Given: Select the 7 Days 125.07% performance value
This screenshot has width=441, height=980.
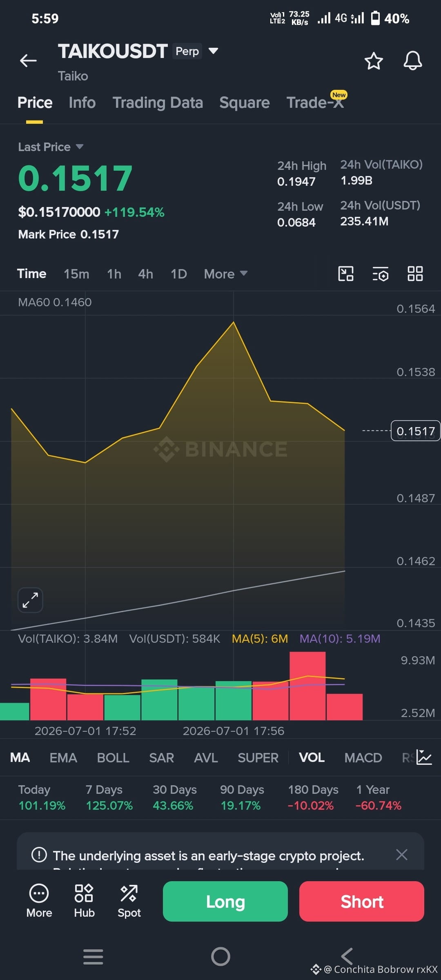Looking at the screenshot, I should [109, 805].
